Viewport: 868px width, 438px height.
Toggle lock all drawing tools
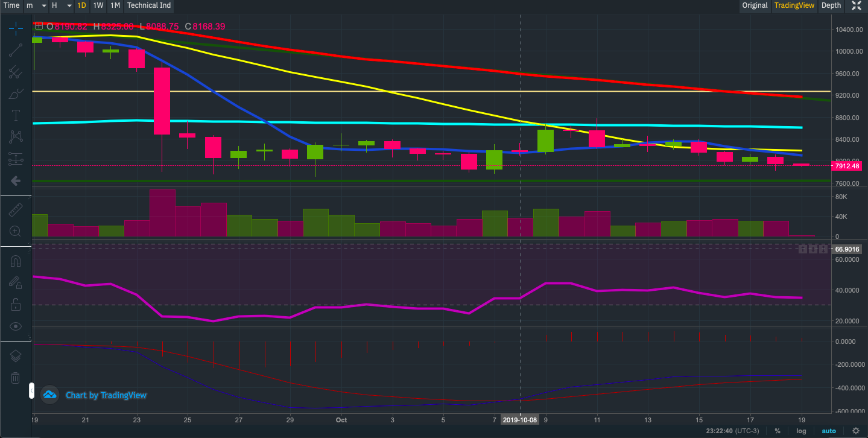pyautogui.click(x=16, y=304)
